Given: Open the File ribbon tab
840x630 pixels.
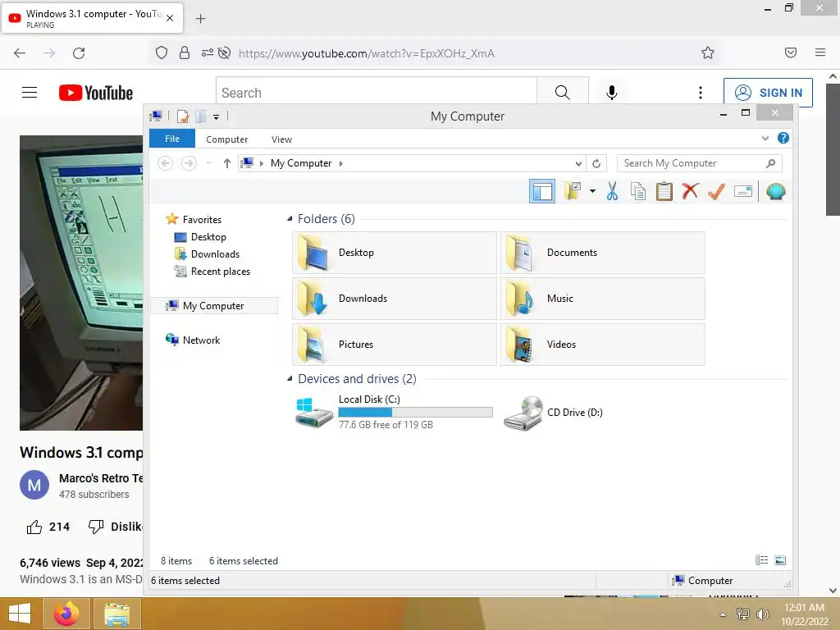Looking at the screenshot, I should coord(172,139).
